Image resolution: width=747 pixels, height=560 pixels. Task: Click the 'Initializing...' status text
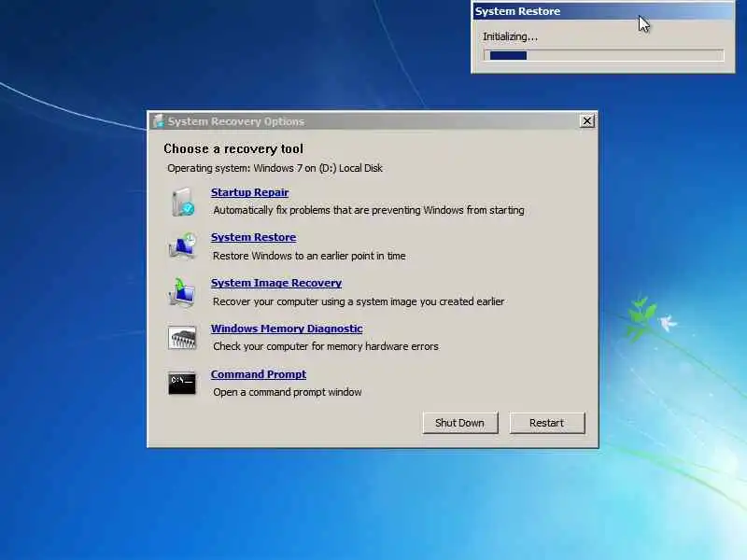pos(510,36)
